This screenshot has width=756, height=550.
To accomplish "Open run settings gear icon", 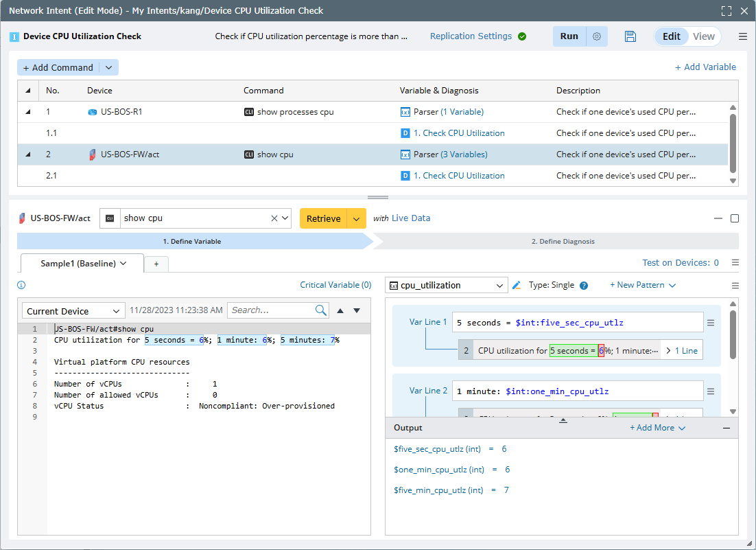I will pos(597,36).
